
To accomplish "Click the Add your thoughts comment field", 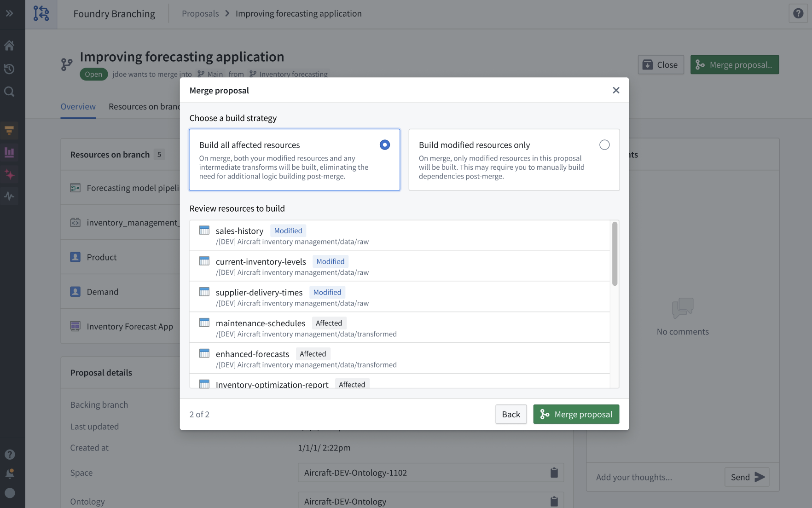I will (656, 477).
